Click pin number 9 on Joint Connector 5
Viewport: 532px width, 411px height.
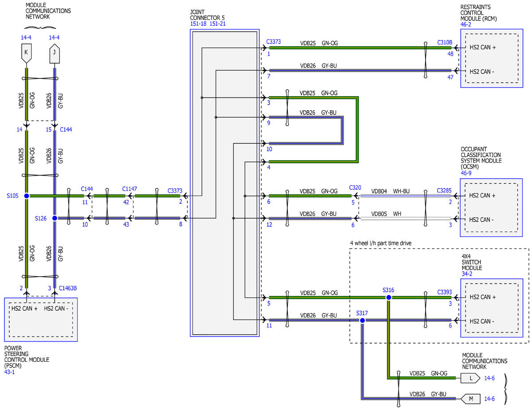pos(268,124)
